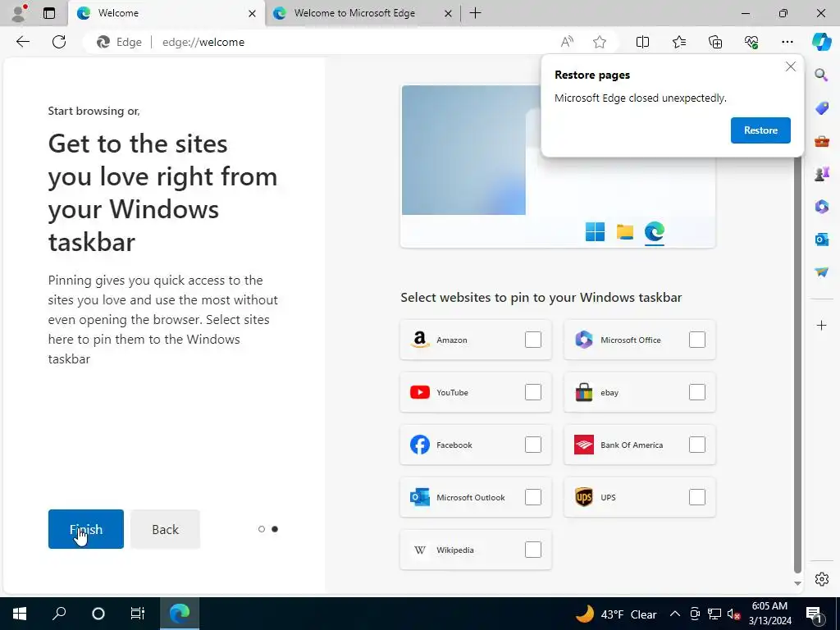
Task: Open the taskbar clock 6:05 AM
Action: pos(769,614)
